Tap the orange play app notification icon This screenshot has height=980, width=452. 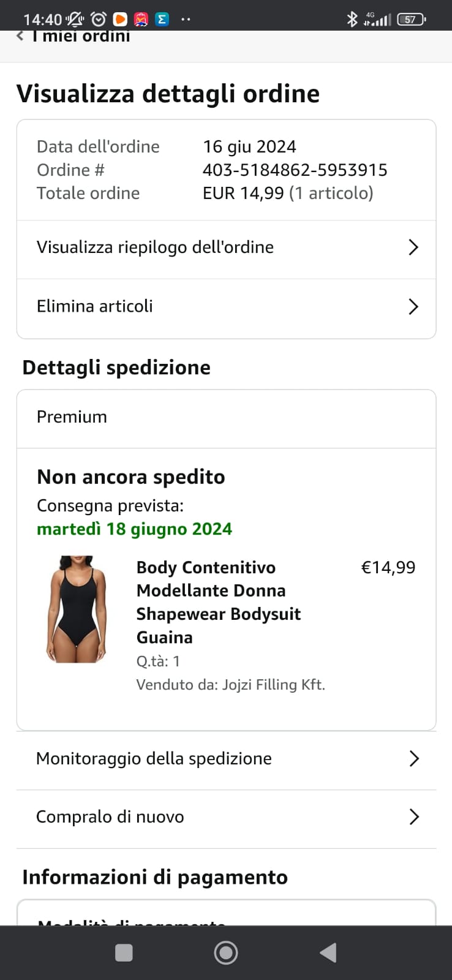point(121,19)
